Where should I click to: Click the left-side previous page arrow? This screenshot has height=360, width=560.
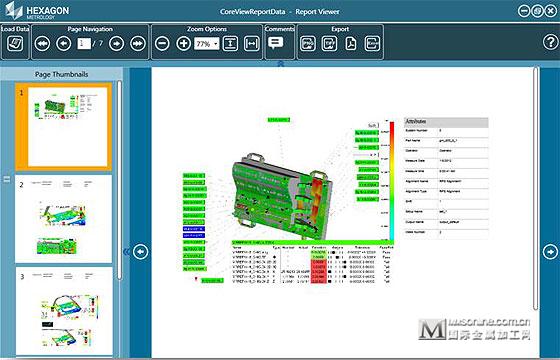click(x=140, y=252)
